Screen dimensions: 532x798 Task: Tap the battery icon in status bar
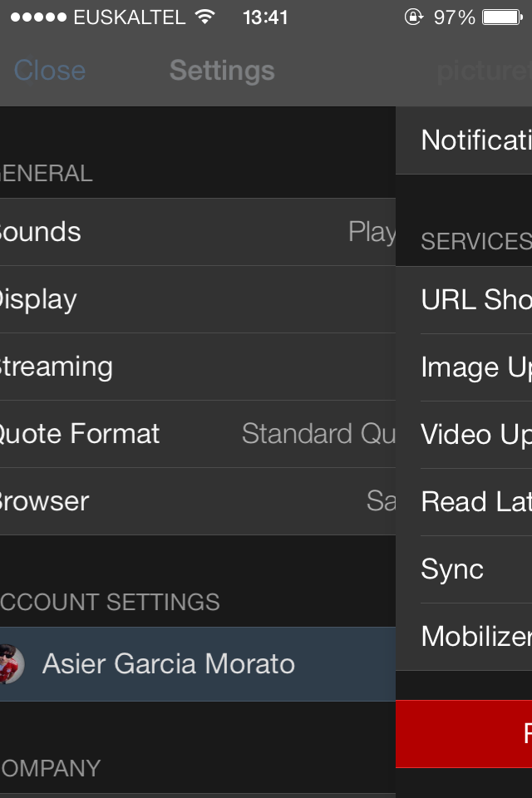[501, 17]
